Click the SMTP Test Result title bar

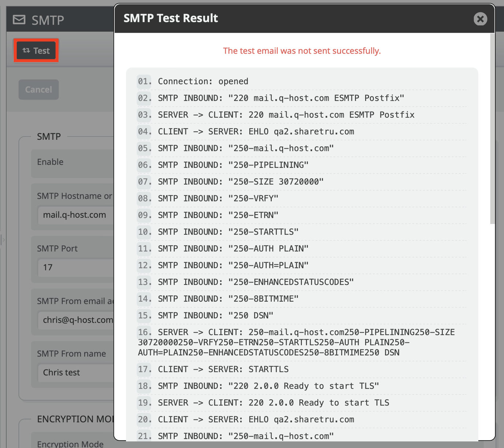[x=171, y=18]
